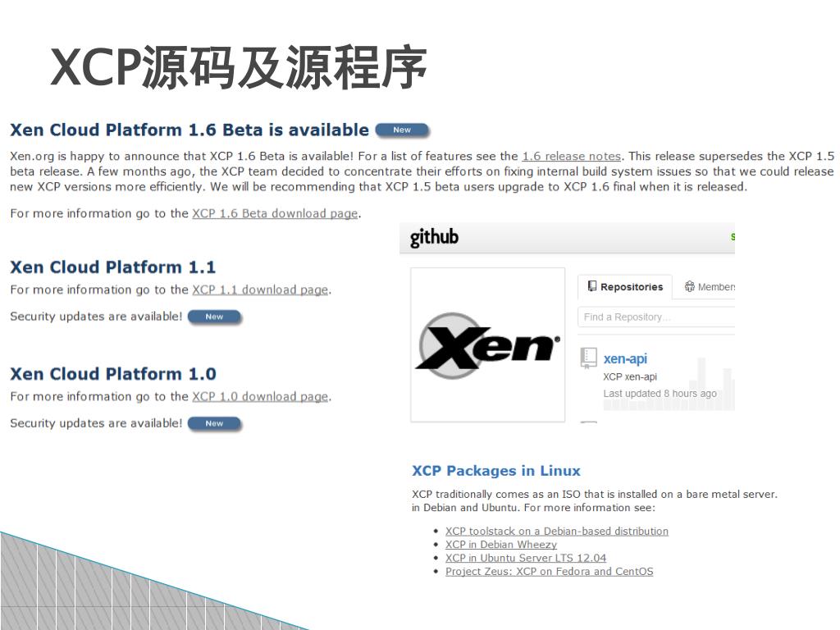
Task: Click the xen-api repository book icon
Action: pos(589,358)
